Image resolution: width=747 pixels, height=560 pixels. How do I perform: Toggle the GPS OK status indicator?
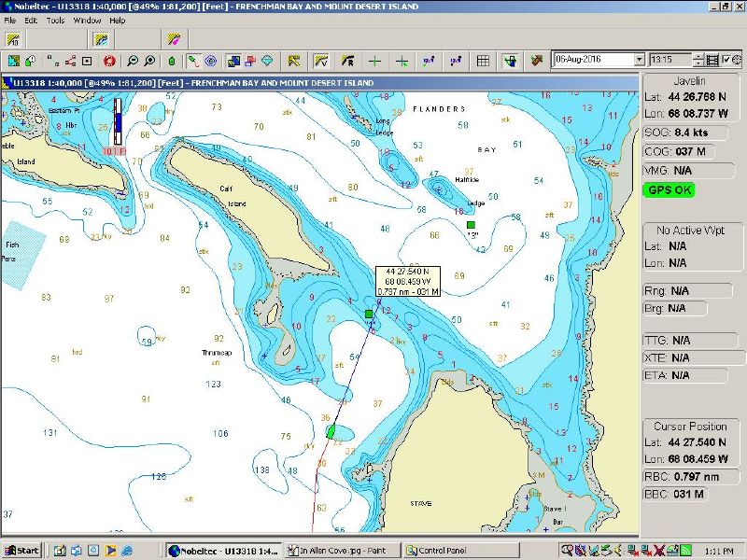click(x=669, y=189)
